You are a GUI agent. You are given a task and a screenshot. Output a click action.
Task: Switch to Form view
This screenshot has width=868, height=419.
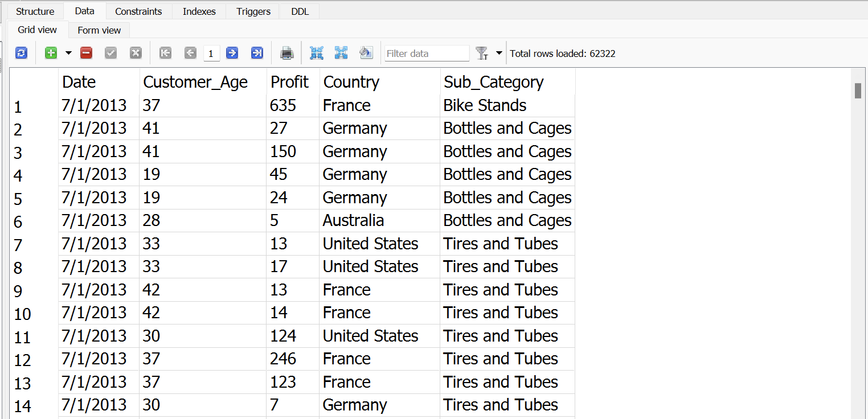point(99,30)
